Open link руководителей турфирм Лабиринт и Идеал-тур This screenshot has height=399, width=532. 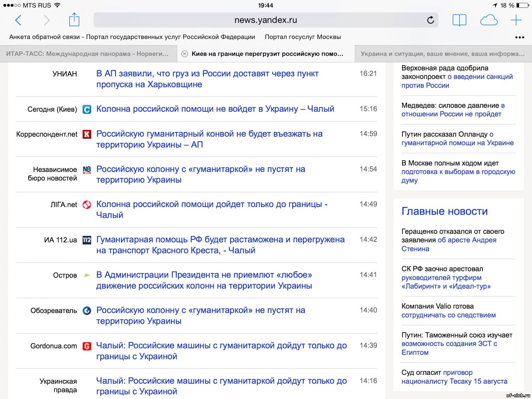pyautogui.click(x=446, y=282)
